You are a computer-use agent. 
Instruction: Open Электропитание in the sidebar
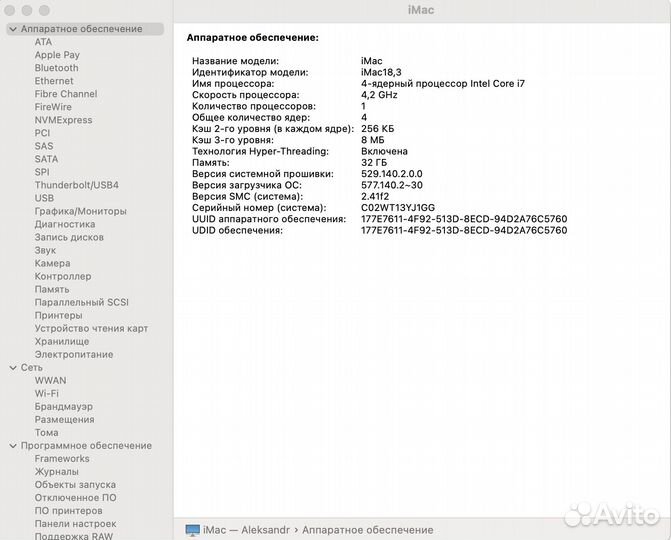coord(74,355)
